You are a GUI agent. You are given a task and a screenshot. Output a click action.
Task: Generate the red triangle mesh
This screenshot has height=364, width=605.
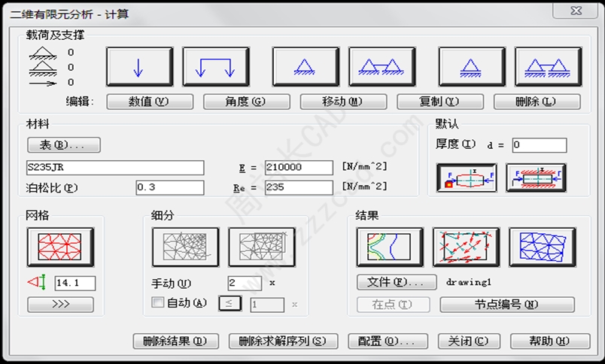(x=60, y=247)
